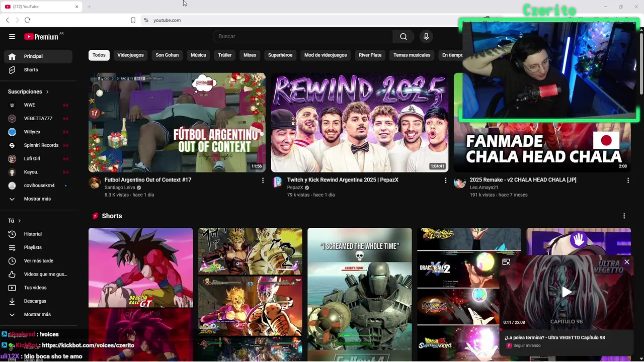This screenshot has width=644, height=362.
Task: Open Tus videos in sidebar
Action: tap(38, 288)
